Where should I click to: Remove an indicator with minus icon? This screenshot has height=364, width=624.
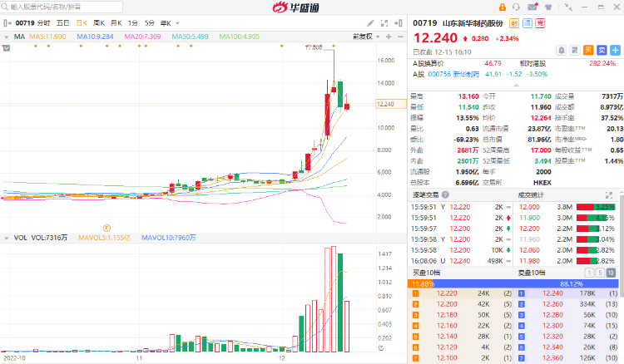[x=400, y=37]
